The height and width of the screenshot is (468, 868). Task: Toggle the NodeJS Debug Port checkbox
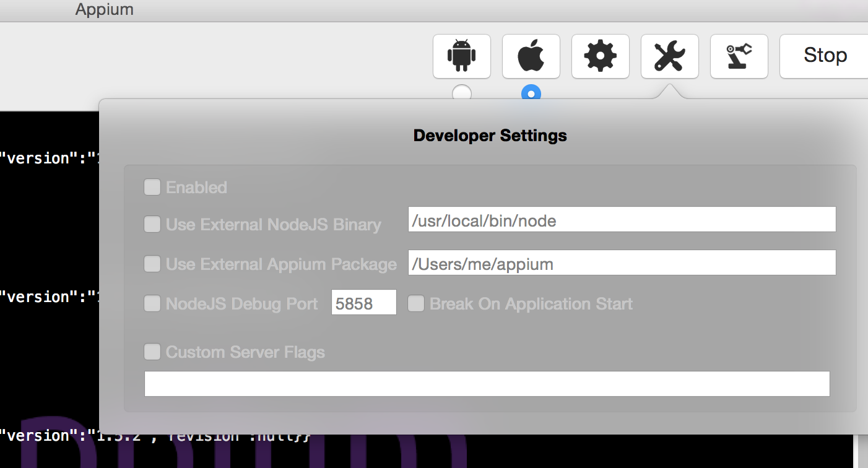(x=152, y=303)
